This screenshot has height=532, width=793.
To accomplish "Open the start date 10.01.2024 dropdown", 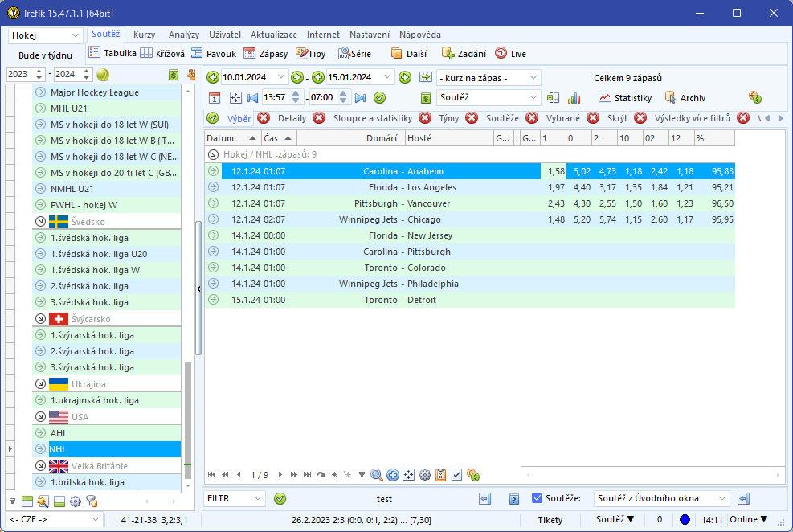I will 281,77.
